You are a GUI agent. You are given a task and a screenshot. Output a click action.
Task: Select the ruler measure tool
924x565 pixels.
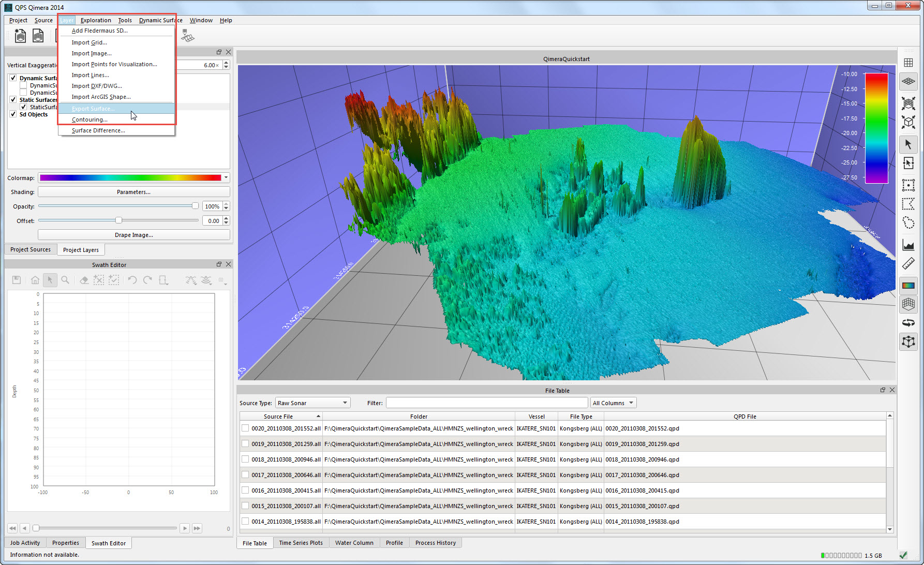(x=908, y=264)
